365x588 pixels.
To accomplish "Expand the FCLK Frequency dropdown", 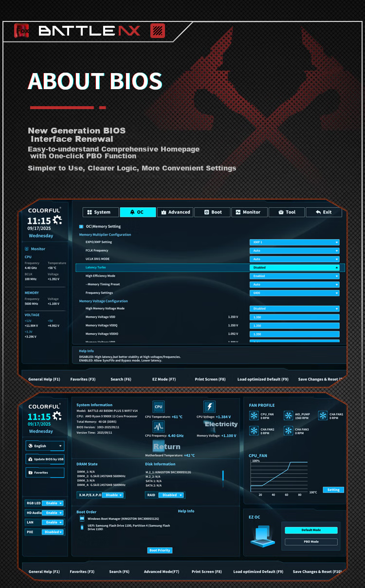I will [294, 250].
